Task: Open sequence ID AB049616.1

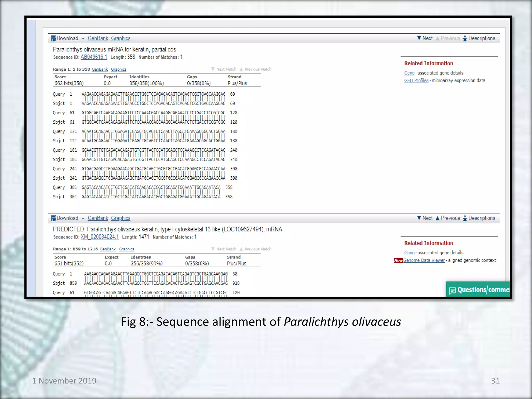Action: click(x=94, y=57)
